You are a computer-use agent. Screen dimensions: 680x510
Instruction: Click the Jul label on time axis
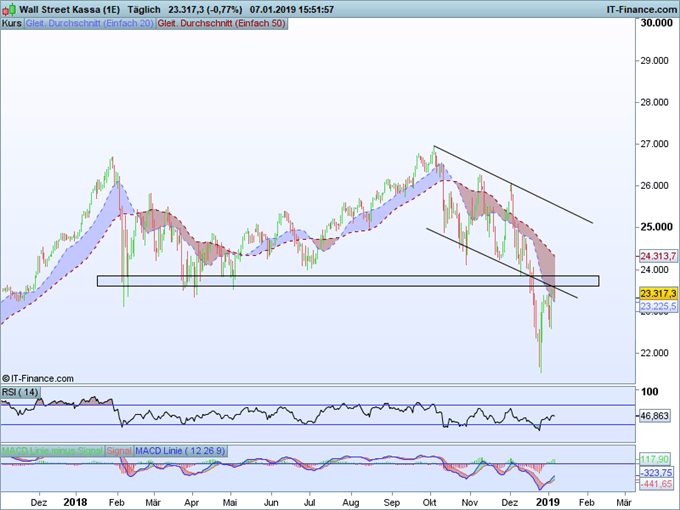point(309,502)
